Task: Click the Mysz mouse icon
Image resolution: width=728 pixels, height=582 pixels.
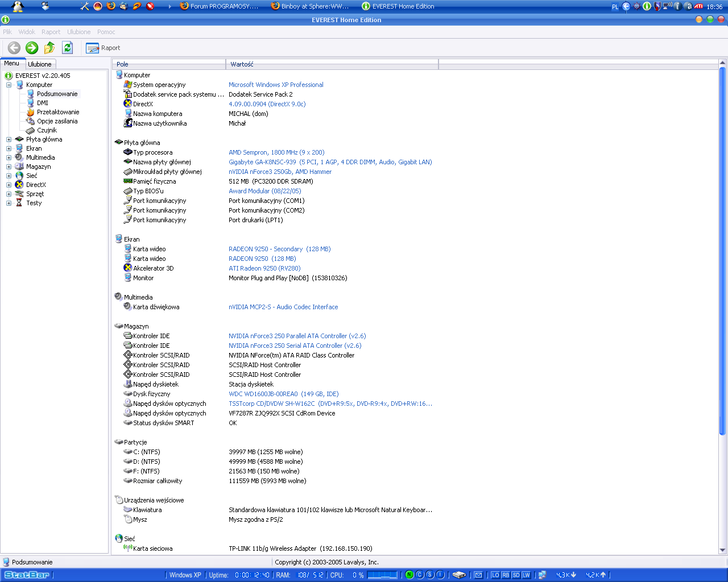Action: click(x=128, y=519)
